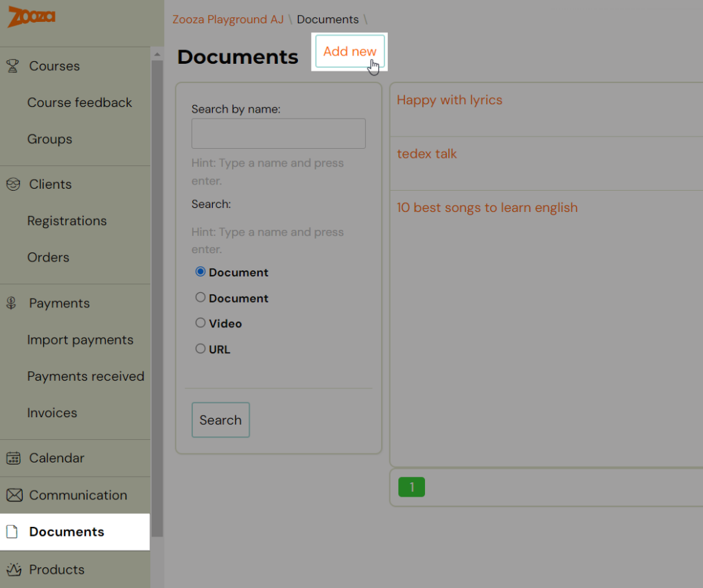Click the Documents page icon in sidebar

[x=12, y=532]
